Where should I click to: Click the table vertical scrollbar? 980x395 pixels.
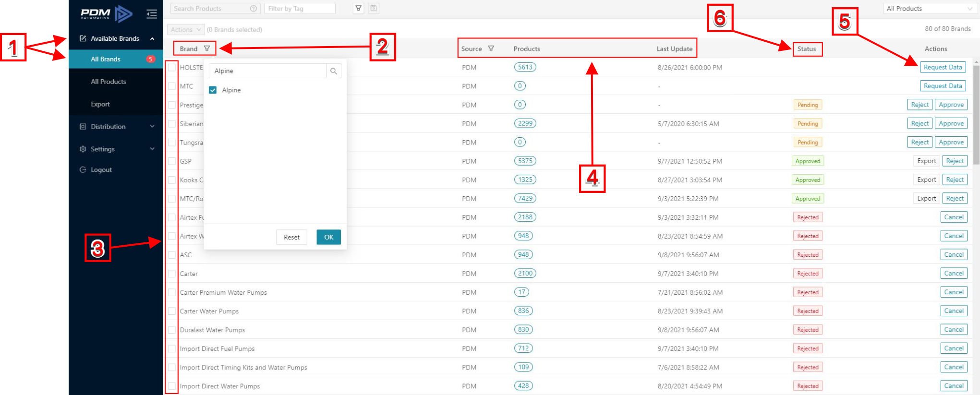[976, 115]
